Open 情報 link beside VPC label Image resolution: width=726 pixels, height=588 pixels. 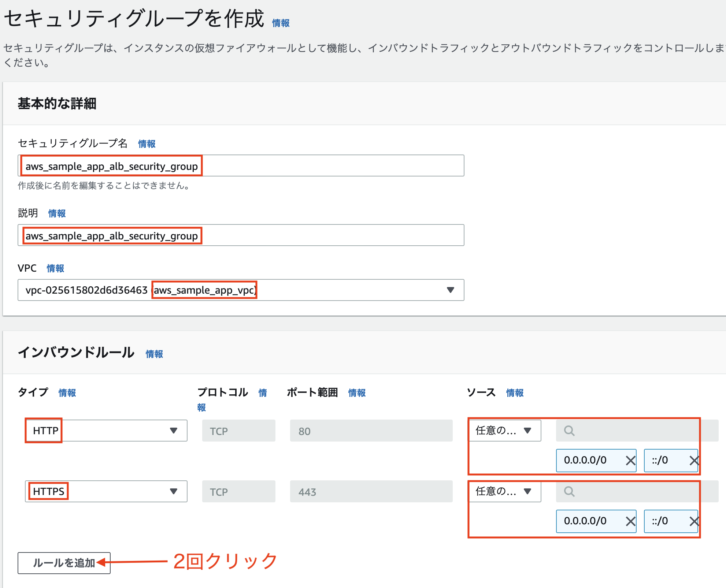tap(55, 268)
